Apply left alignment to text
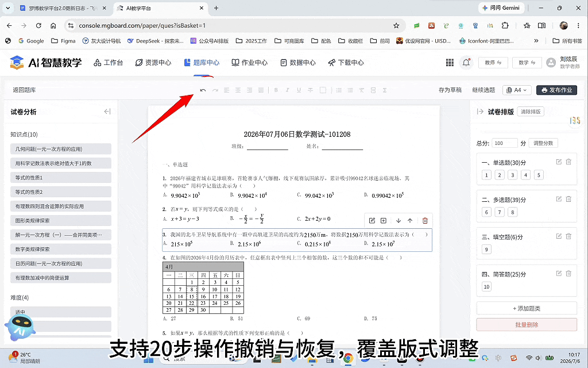Image resolution: width=588 pixels, height=368 pixels. tap(226, 90)
